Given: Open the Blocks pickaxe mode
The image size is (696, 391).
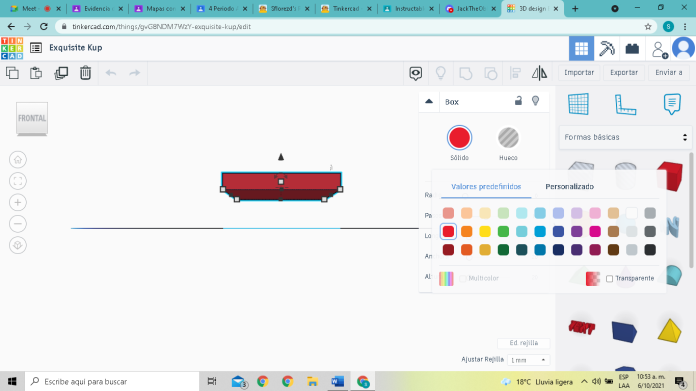Looking at the screenshot, I should (607, 48).
